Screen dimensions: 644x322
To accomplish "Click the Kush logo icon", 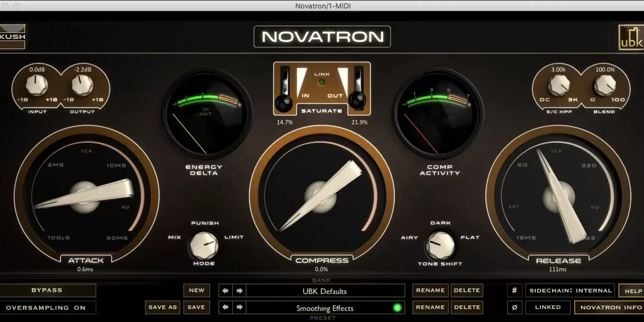I will (12, 36).
